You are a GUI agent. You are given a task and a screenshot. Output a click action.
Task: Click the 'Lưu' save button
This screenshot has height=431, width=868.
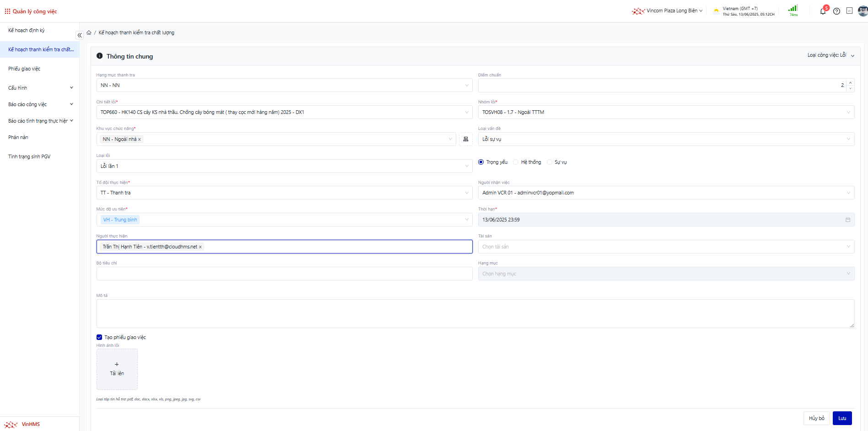(x=842, y=418)
